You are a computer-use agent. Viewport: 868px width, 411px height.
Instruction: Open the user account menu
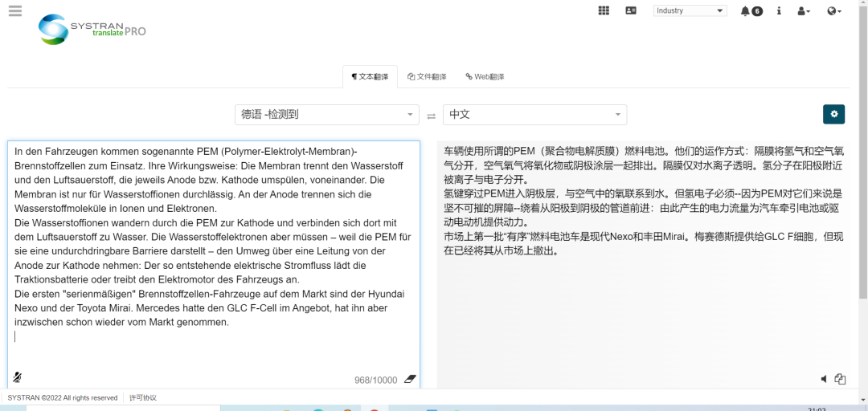804,11
